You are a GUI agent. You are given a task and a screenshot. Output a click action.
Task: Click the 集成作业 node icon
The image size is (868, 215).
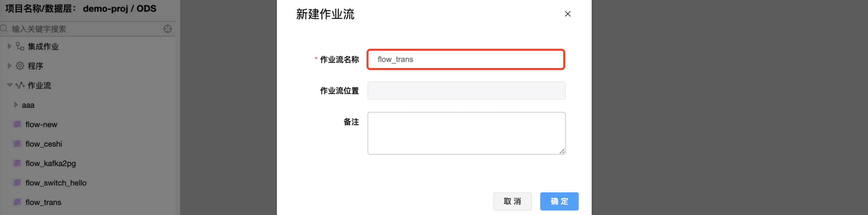(20, 47)
